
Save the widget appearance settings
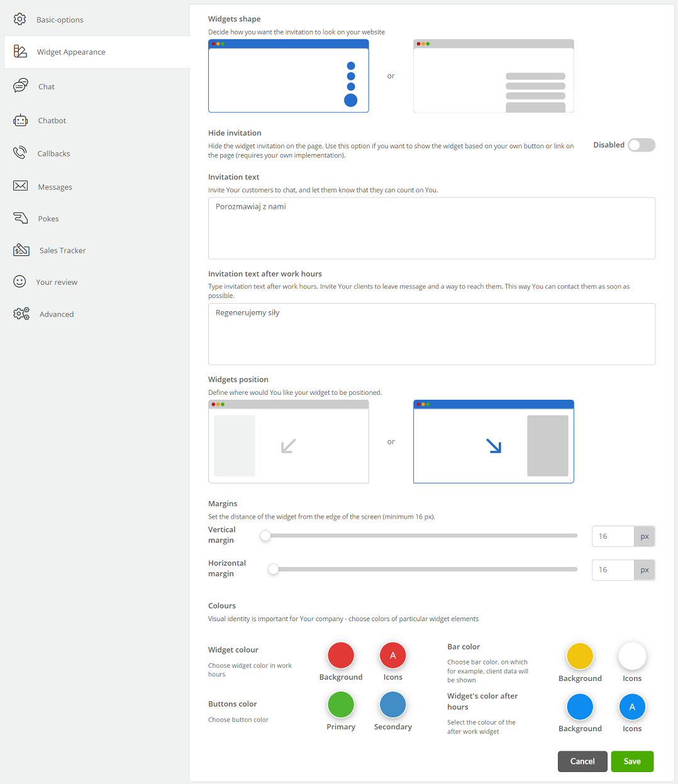tap(632, 761)
